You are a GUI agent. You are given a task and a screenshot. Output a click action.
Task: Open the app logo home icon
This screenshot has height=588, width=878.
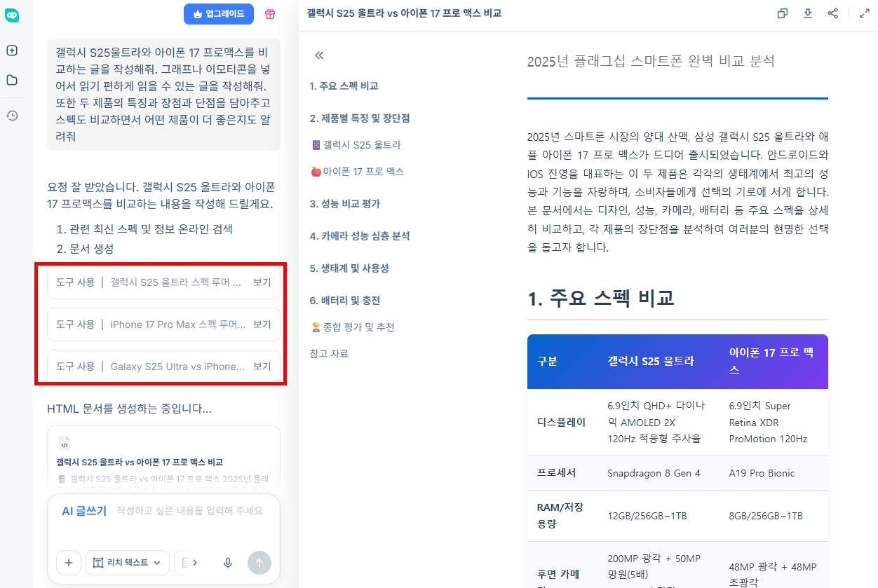(12, 15)
